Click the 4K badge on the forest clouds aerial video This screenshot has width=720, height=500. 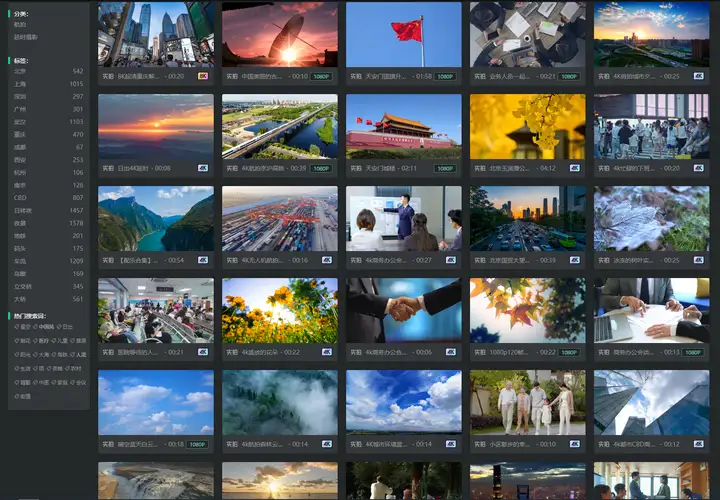(326, 444)
